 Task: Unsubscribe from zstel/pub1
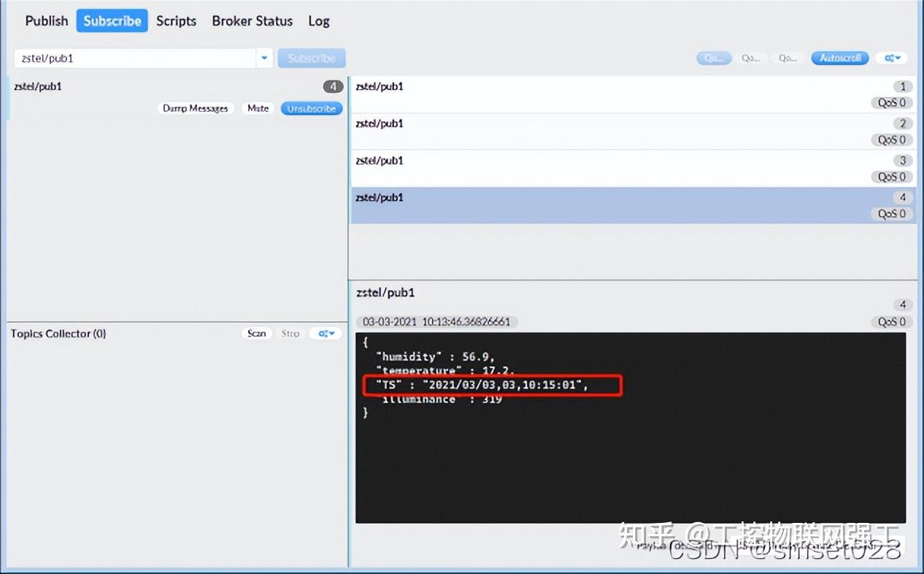(311, 108)
